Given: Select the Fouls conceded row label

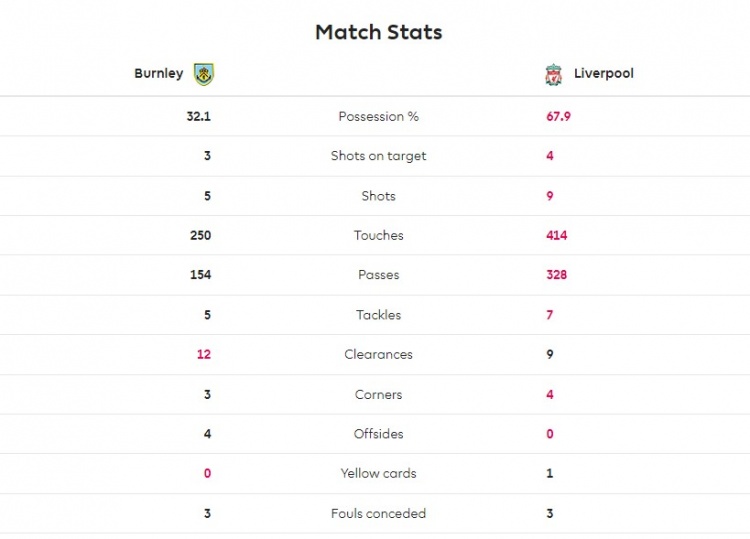Looking at the screenshot, I should [378, 514].
